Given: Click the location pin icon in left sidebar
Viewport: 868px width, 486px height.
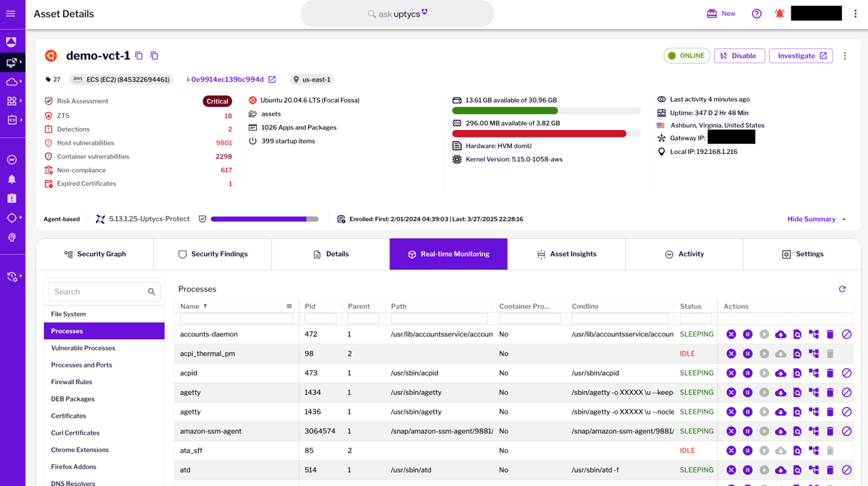Looking at the screenshot, I should [x=12, y=237].
